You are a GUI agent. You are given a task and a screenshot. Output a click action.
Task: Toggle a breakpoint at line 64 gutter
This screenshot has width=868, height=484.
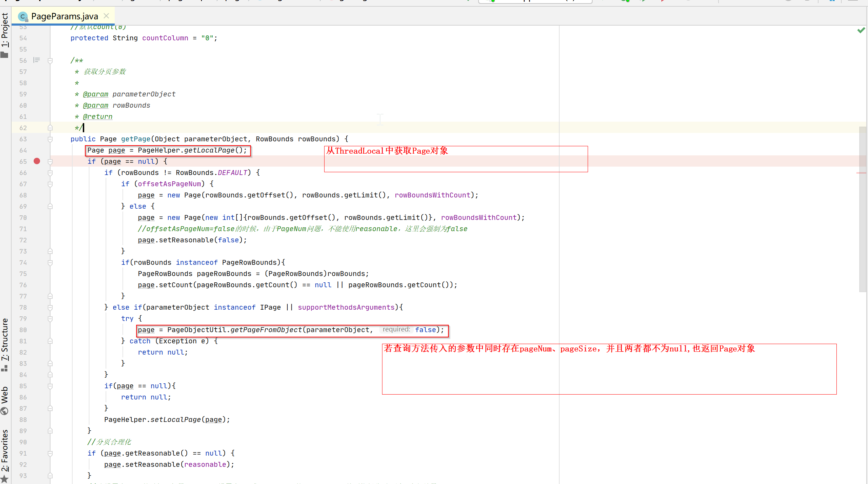37,150
